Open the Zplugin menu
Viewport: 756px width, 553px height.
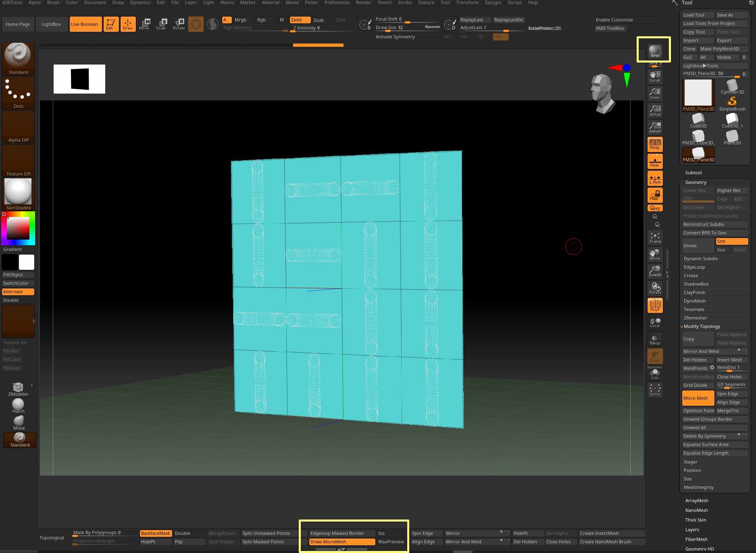[493, 3]
